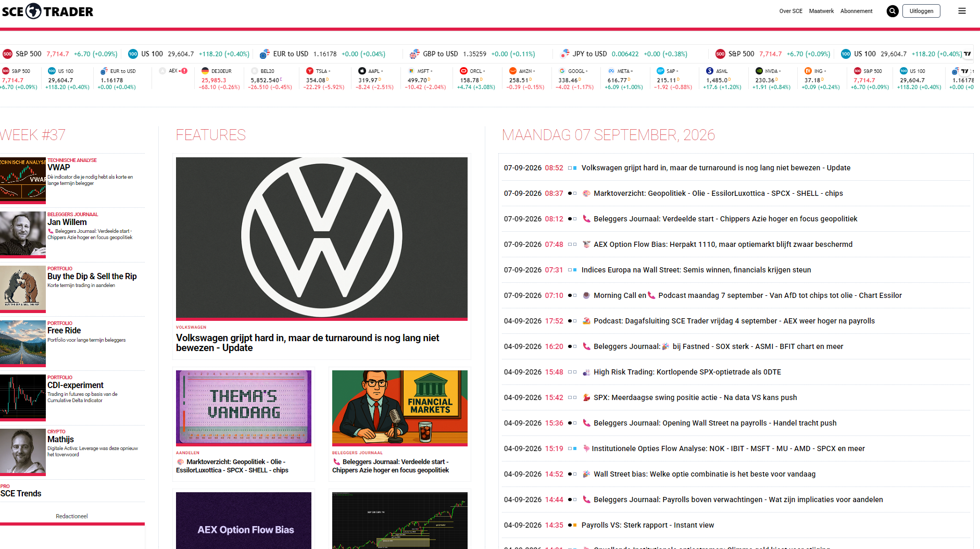The height and width of the screenshot is (549, 980).
Task: Open Jan Willem beleggers journaal link
Action: (67, 222)
